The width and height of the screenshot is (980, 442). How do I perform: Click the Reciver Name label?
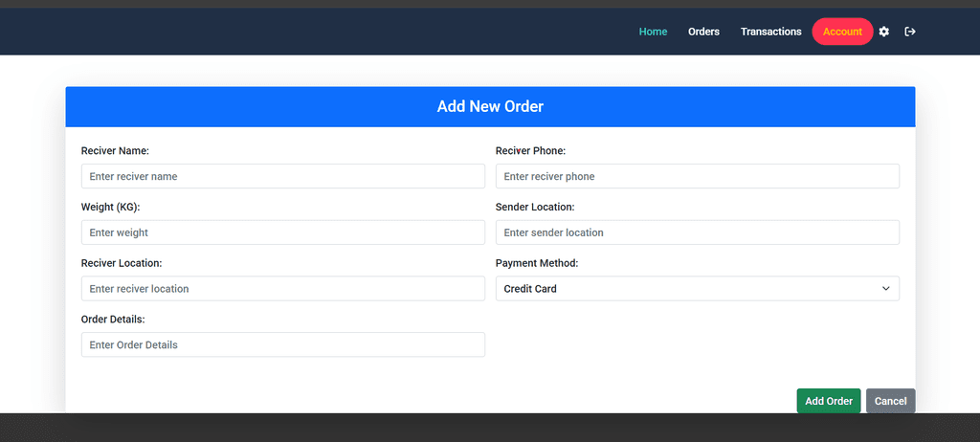point(115,150)
